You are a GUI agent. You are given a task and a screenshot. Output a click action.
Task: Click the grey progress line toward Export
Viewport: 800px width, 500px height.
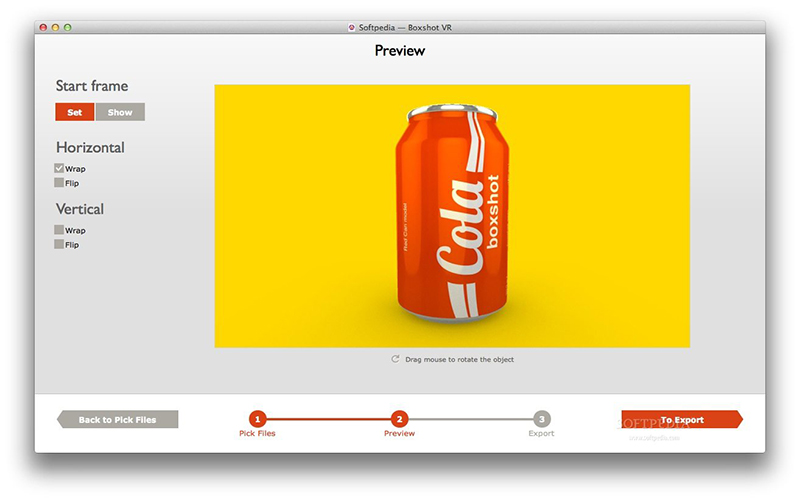tap(470, 419)
